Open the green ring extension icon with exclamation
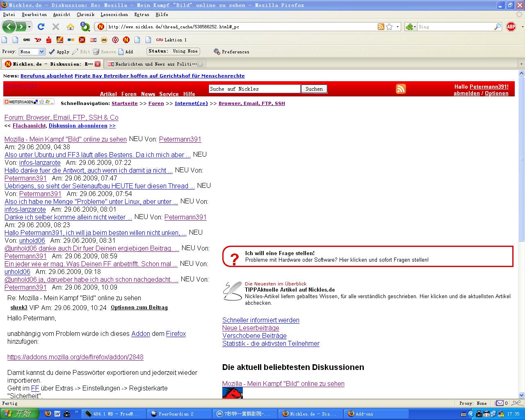This screenshot has height=420, width=525. tap(85, 27)
